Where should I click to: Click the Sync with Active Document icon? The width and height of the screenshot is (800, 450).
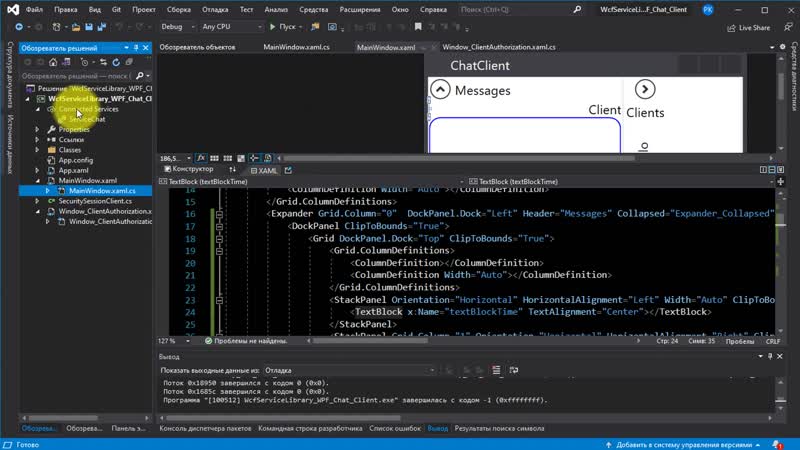104,62
